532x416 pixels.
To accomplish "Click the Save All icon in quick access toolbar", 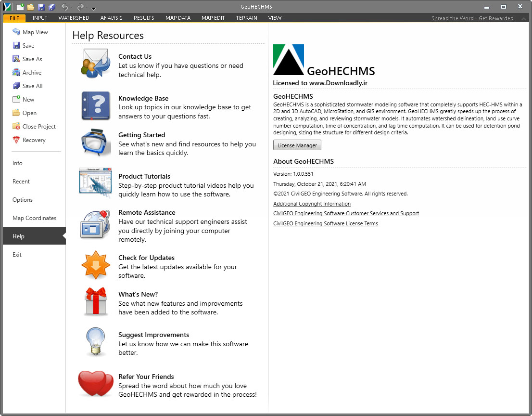I will 52,7.
